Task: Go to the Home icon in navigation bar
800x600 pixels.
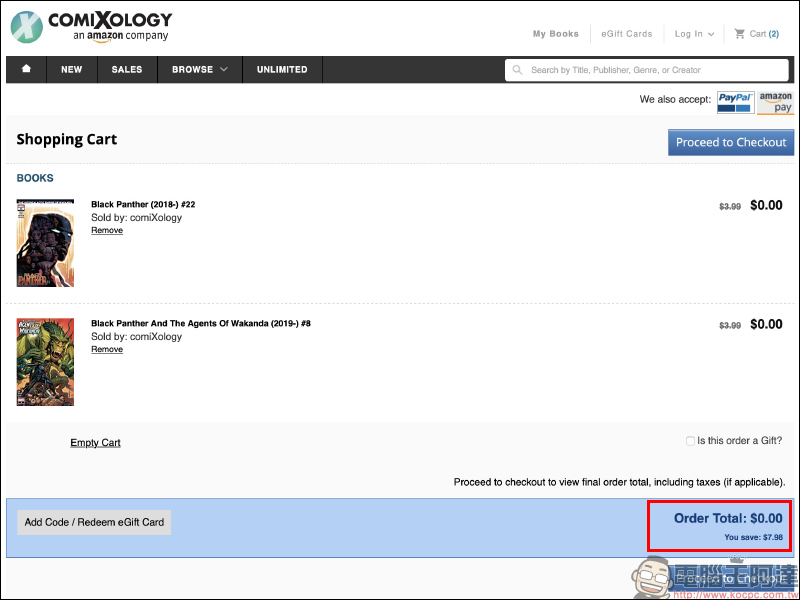Action: click(26, 69)
